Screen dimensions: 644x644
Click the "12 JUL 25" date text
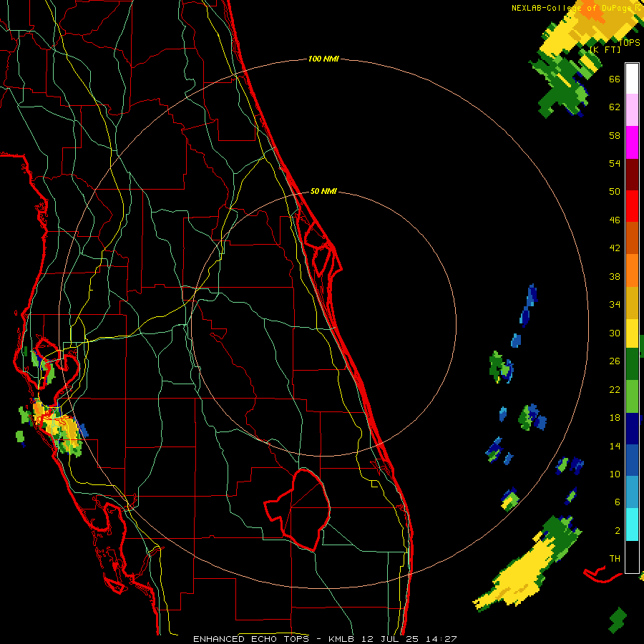coord(390,639)
